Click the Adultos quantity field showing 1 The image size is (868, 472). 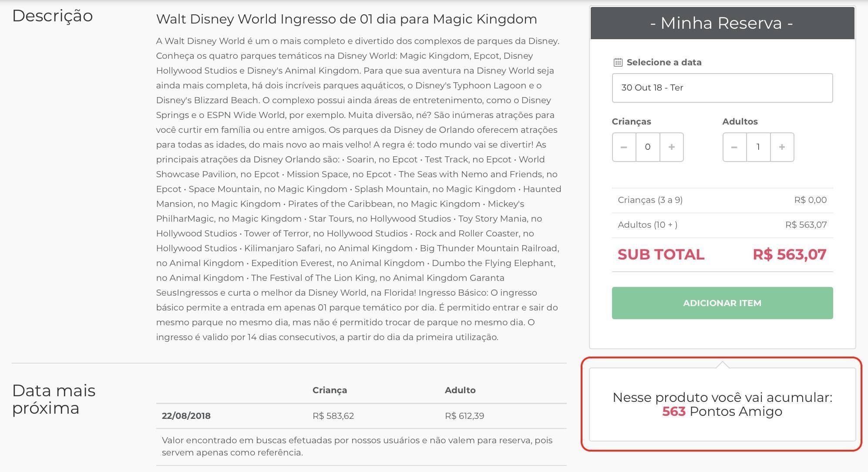(x=758, y=147)
